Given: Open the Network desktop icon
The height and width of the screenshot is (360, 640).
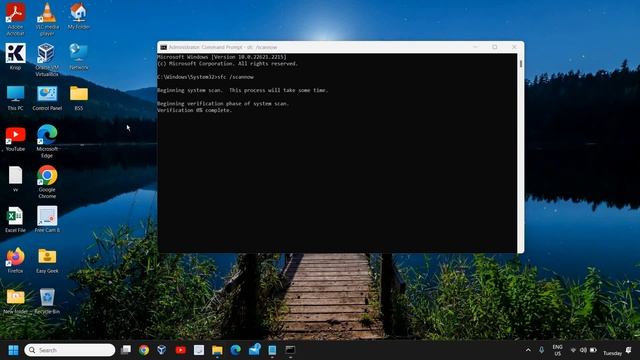Looking at the screenshot, I should [x=78, y=56].
